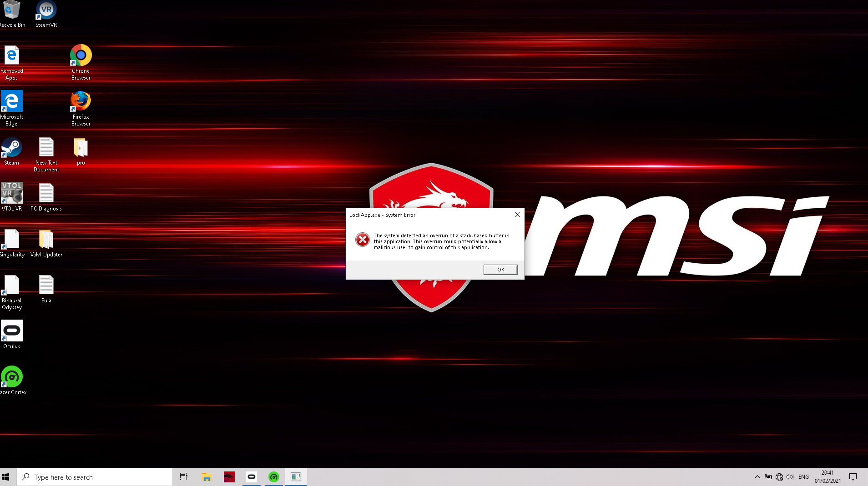Open the Recycle Bin desktop icon
The image size is (868, 486).
click(x=12, y=14)
